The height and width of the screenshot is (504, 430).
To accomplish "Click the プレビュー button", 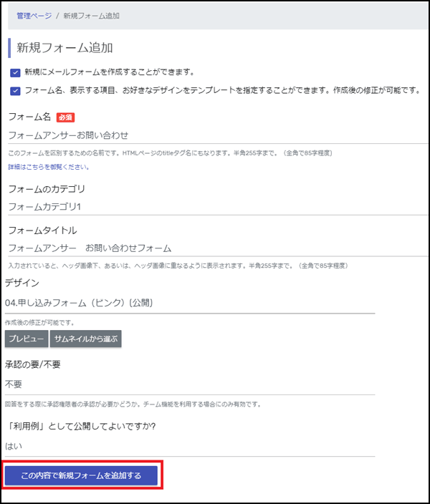I will pos(27,339).
